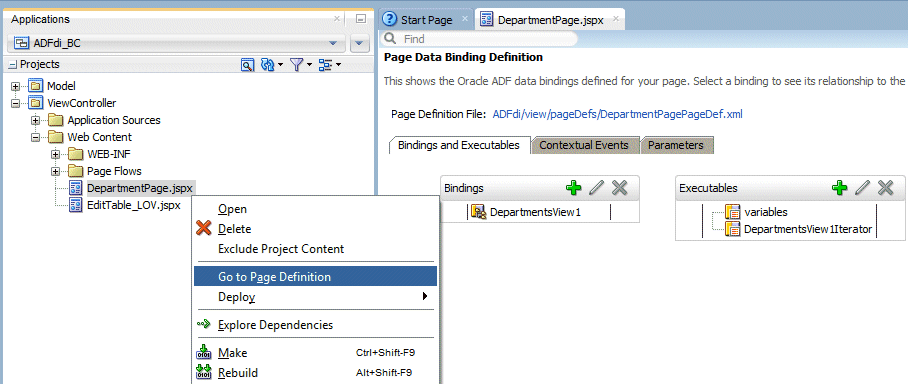Click the navigator display options icon
Viewport: 908px width, 384px height.
tap(325, 65)
